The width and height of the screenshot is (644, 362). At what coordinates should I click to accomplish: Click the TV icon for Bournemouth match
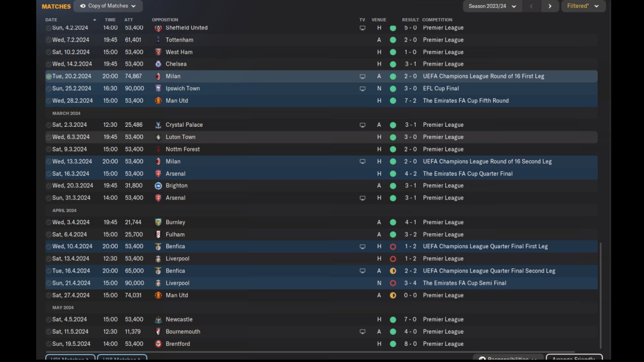tap(362, 332)
